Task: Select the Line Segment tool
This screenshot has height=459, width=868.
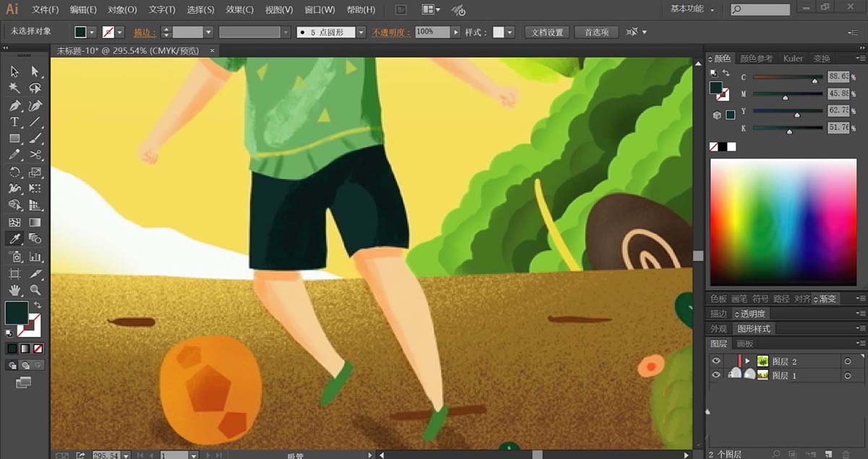Action: (x=35, y=122)
